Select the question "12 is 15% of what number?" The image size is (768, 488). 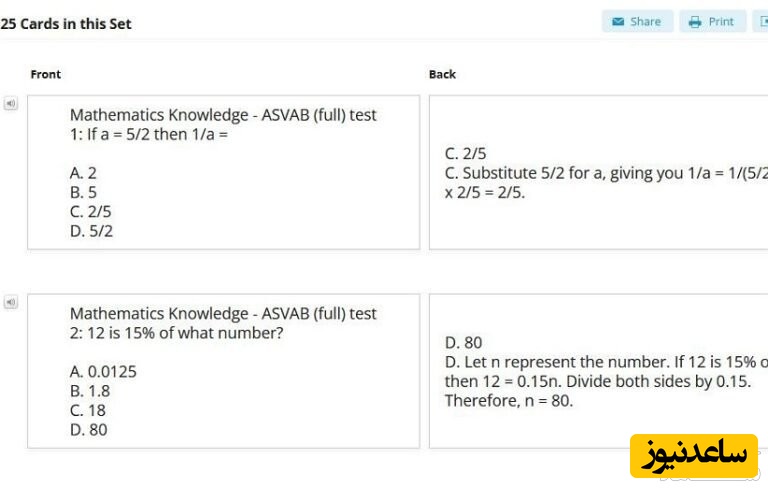click(x=176, y=333)
